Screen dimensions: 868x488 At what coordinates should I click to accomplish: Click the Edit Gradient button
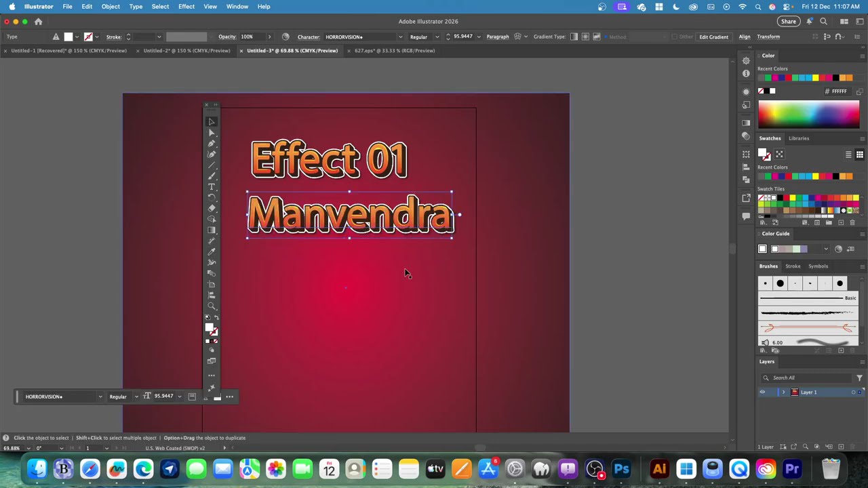click(713, 37)
